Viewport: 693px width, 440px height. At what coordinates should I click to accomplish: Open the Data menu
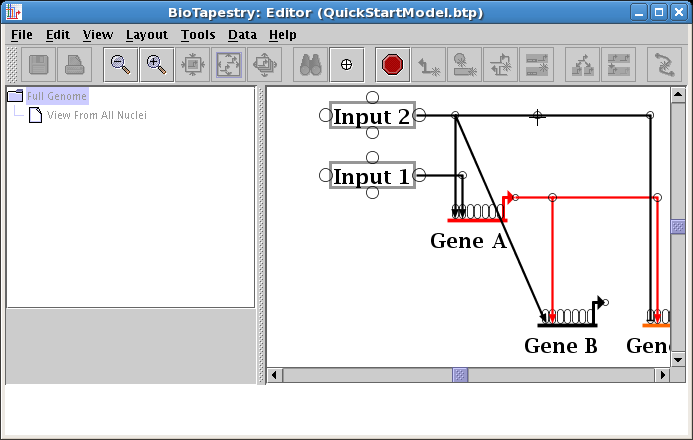point(242,34)
